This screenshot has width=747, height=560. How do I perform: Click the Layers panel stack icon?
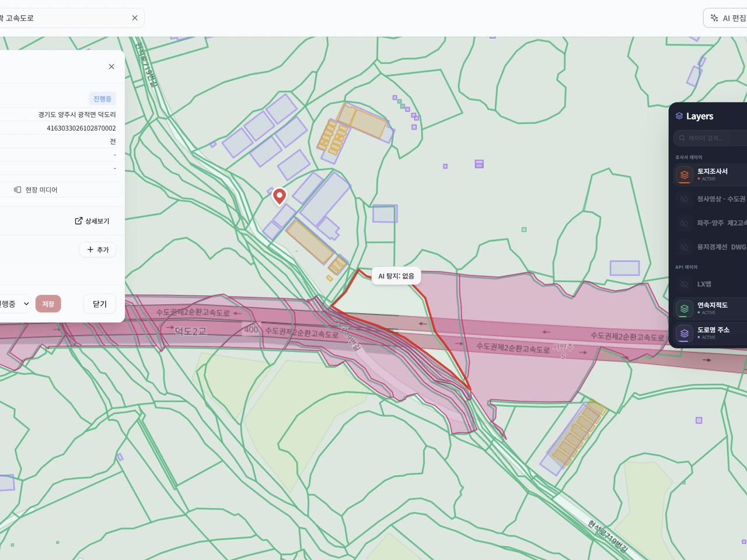[679, 116]
